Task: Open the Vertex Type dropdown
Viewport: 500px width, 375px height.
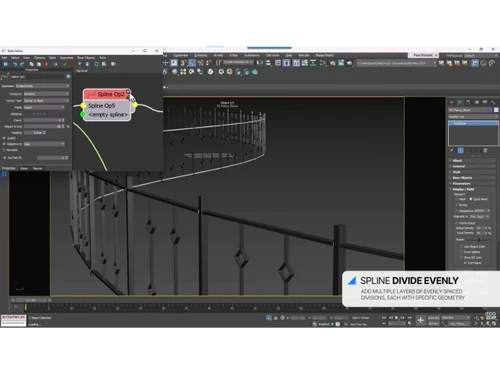Action: tap(46, 100)
